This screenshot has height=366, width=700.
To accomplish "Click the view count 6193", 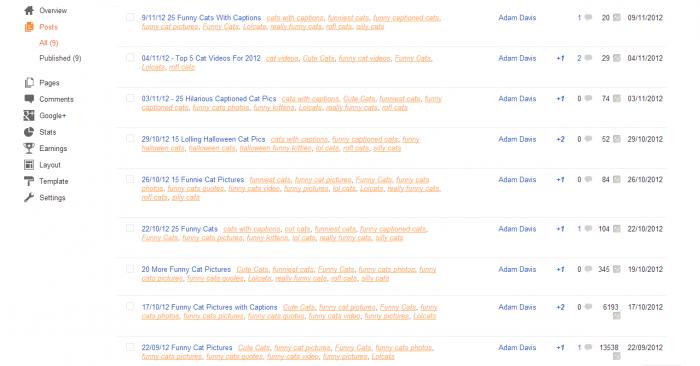I will [610, 307].
